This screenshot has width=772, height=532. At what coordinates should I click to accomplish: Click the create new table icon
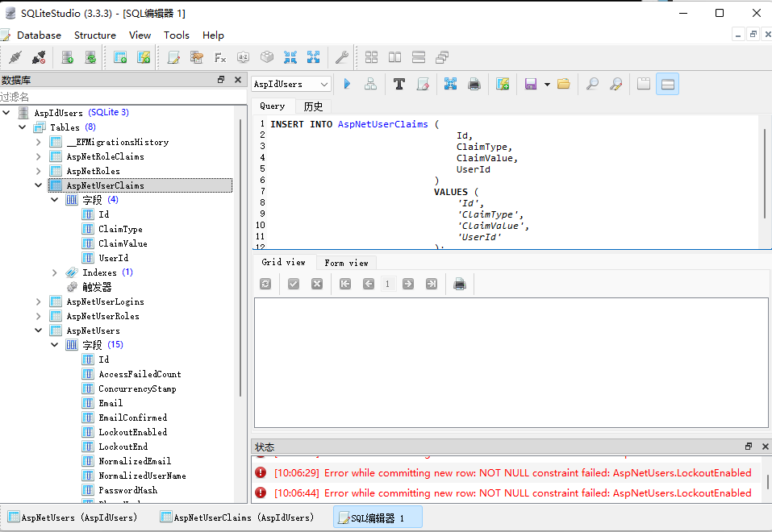(120, 57)
